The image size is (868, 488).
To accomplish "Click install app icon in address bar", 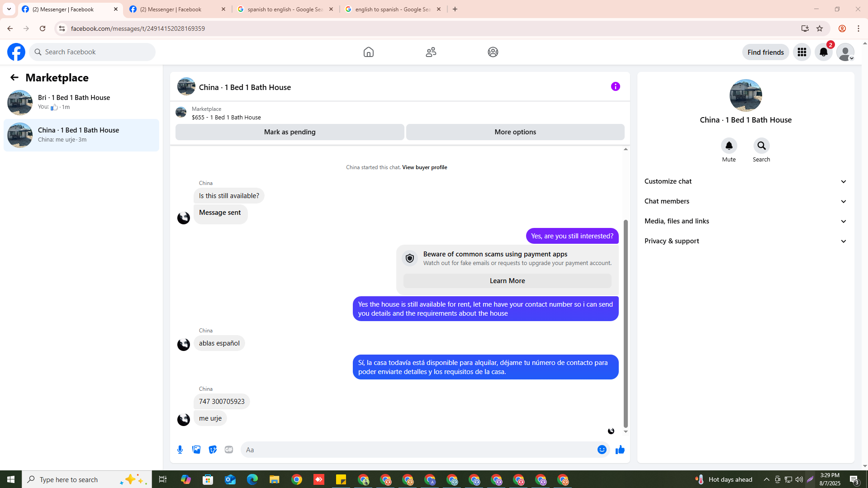I will (x=805, y=28).
